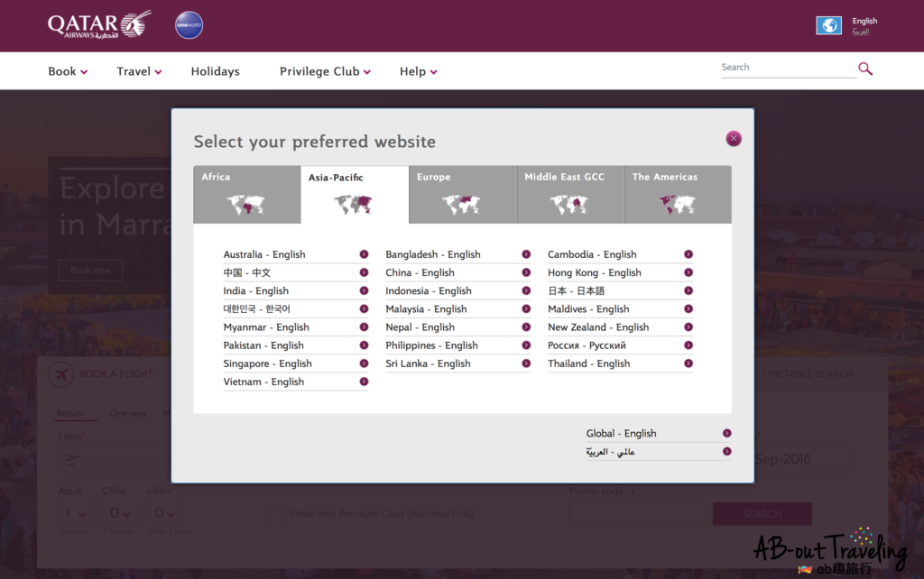Click the arrow next to Philippines - English

(526, 345)
